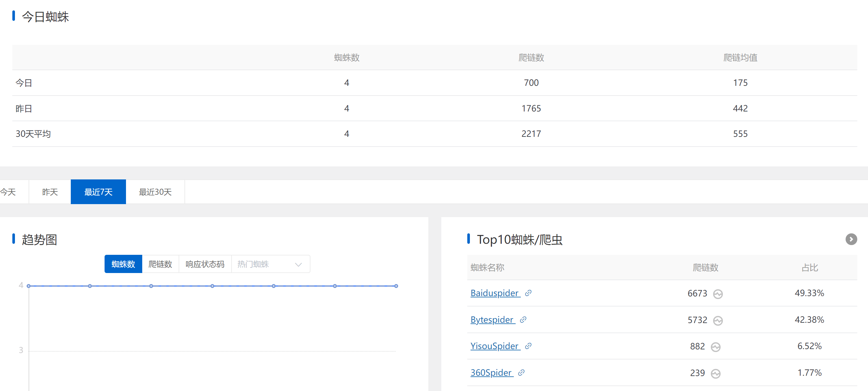Click link icon next to 360Spider

click(x=521, y=372)
